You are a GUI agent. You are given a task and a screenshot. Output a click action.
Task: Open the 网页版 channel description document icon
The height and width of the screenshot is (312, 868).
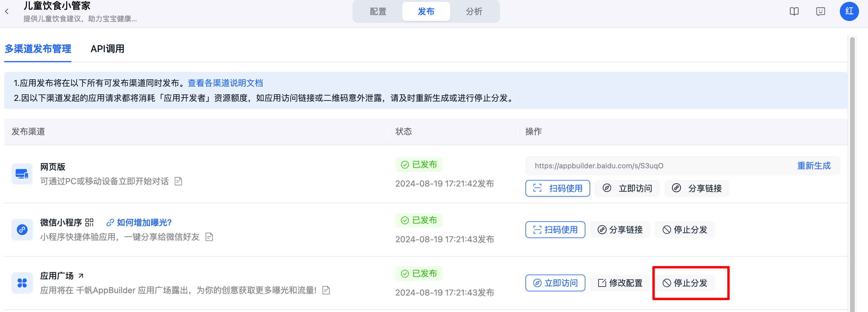(x=179, y=181)
